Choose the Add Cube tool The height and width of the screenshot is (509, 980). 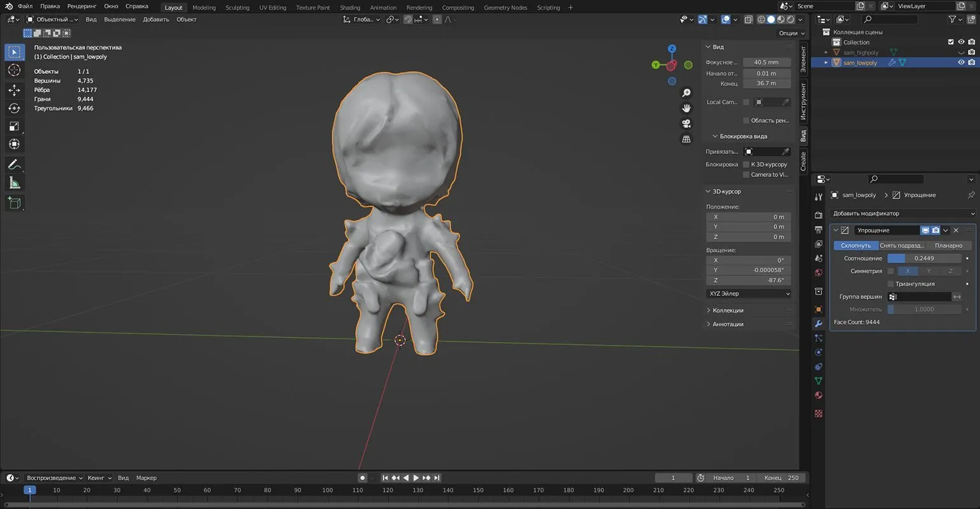pyautogui.click(x=14, y=203)
